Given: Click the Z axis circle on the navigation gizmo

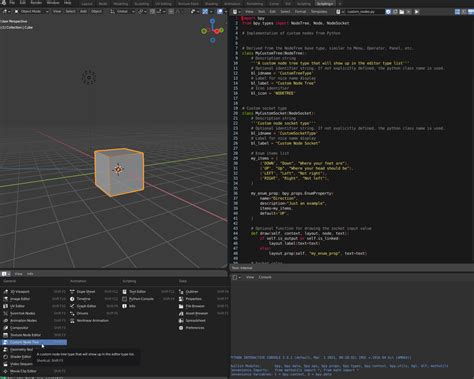Looking at the screenshot, I should pyautogui.click(x=212, y=21).
